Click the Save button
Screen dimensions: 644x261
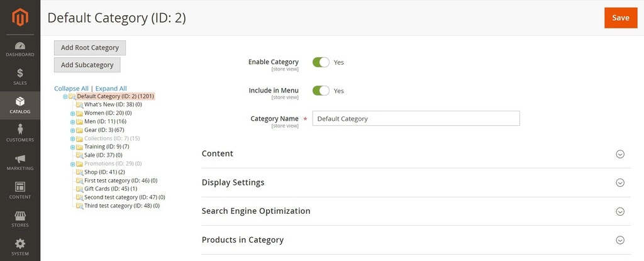(621, 18)
